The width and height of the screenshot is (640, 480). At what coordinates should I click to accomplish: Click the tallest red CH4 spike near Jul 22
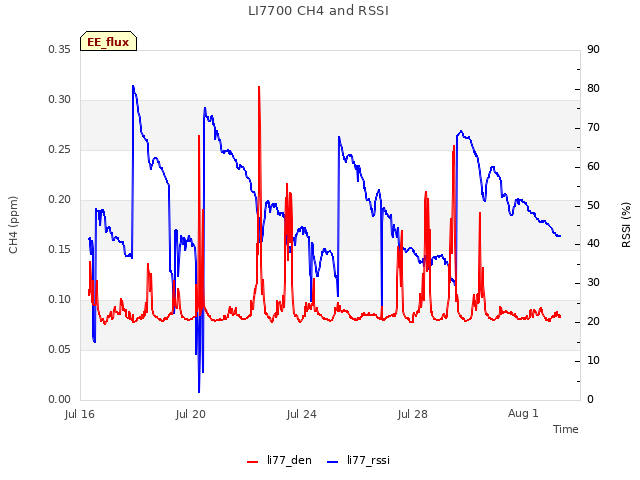(259, 88)
